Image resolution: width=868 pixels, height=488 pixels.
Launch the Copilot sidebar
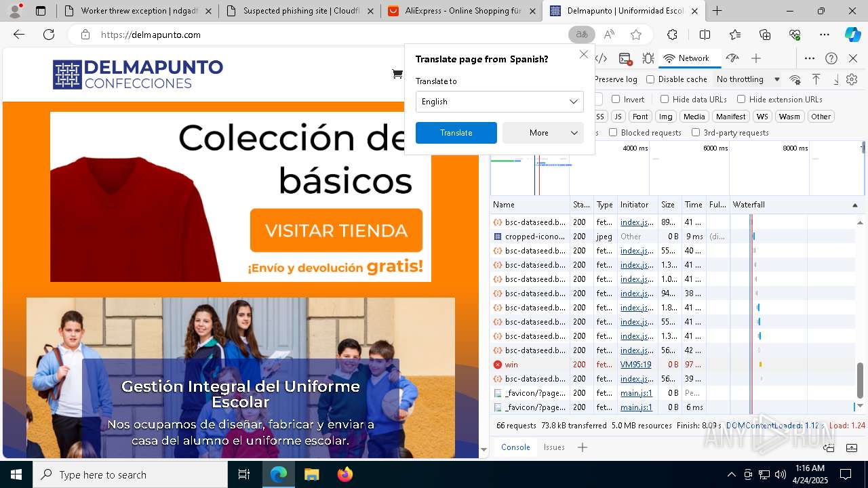pos(852,35)
